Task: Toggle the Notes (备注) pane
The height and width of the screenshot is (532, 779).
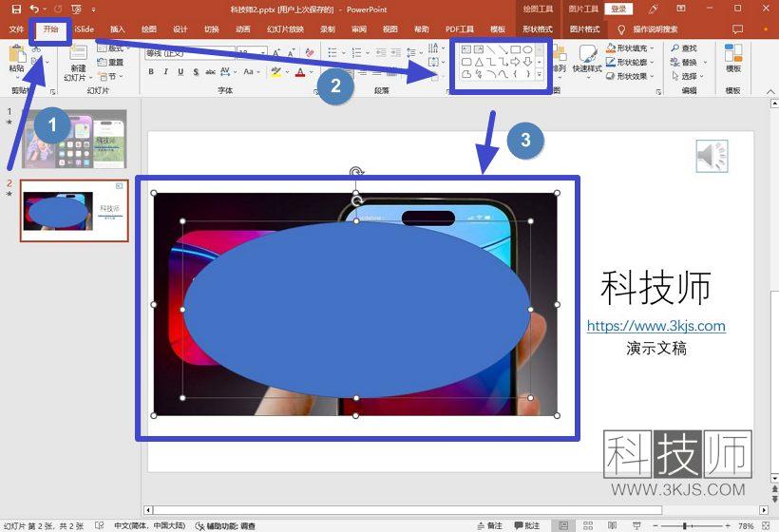Action: (x=489, y=525)
